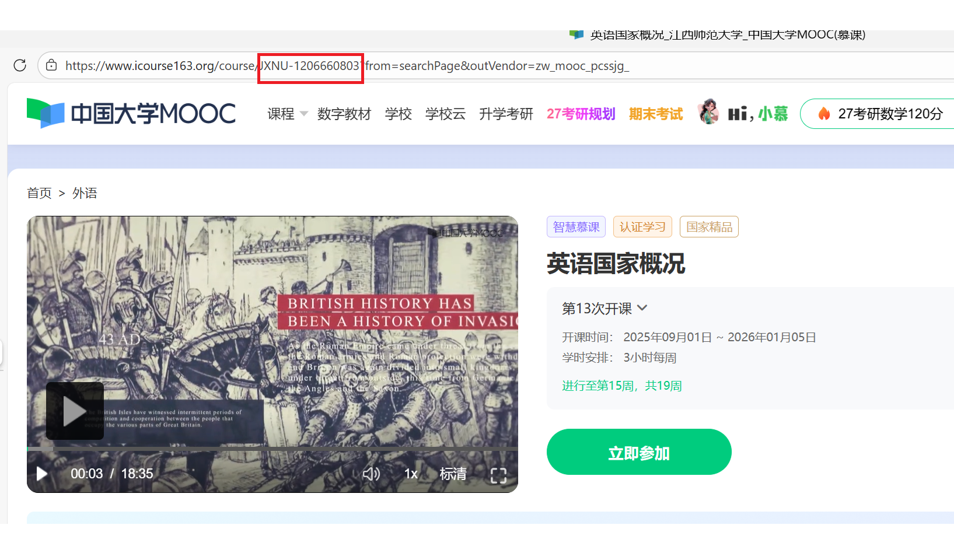The image size is (954, 560).
Task: Click the site security lock icon
Action: coord(51,65)
